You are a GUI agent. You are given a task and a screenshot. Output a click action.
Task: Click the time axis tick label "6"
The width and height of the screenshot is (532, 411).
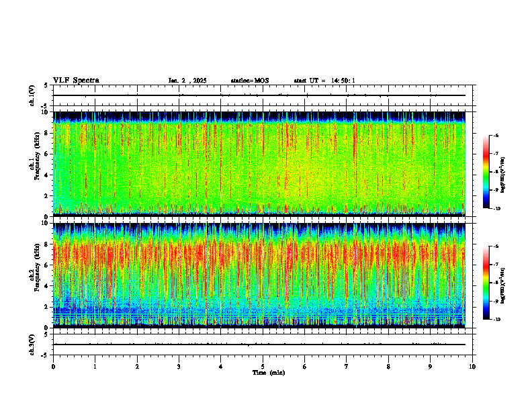pos(305,367)
